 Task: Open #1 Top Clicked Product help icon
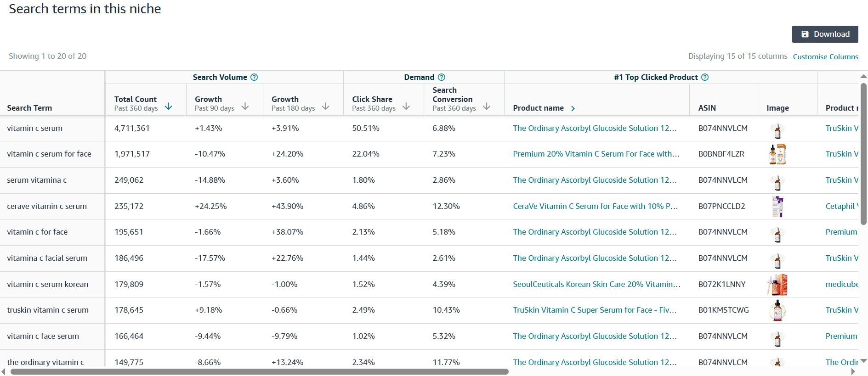click(705, 77)
